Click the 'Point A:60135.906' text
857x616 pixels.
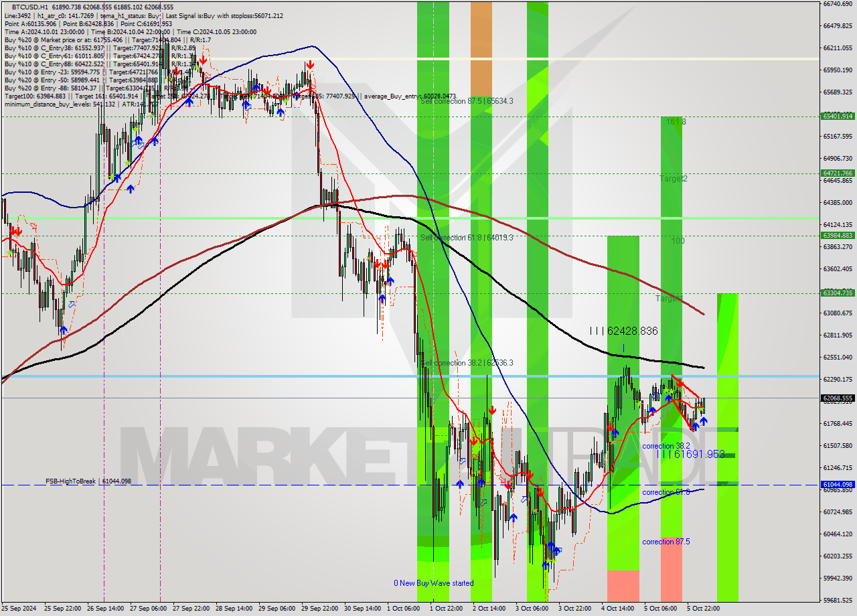31,24
